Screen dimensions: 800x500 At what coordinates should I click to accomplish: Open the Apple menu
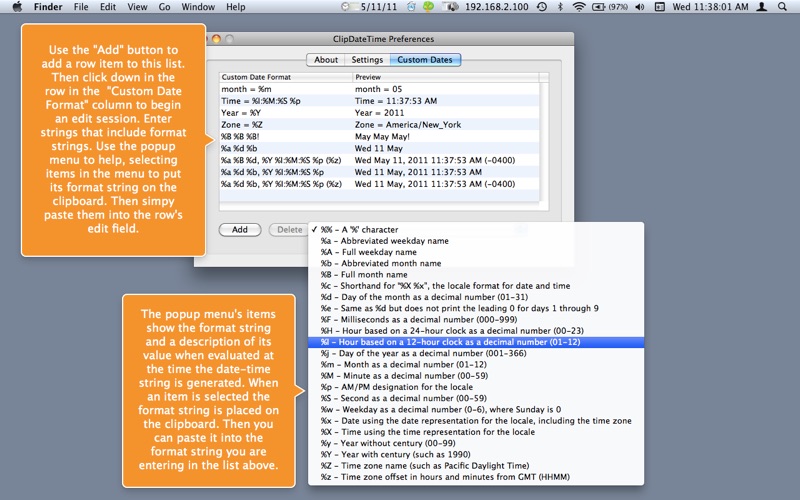17,7
